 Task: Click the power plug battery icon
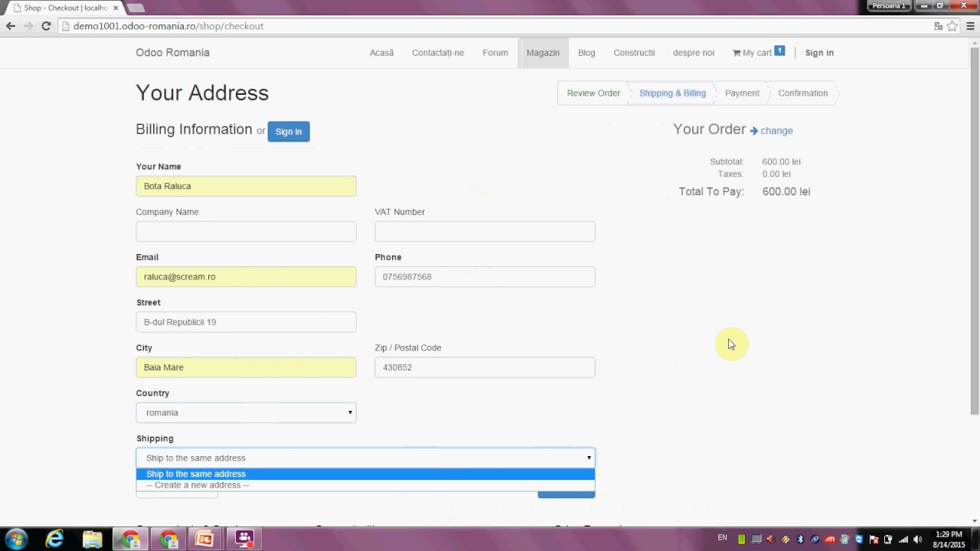(888, 539)
